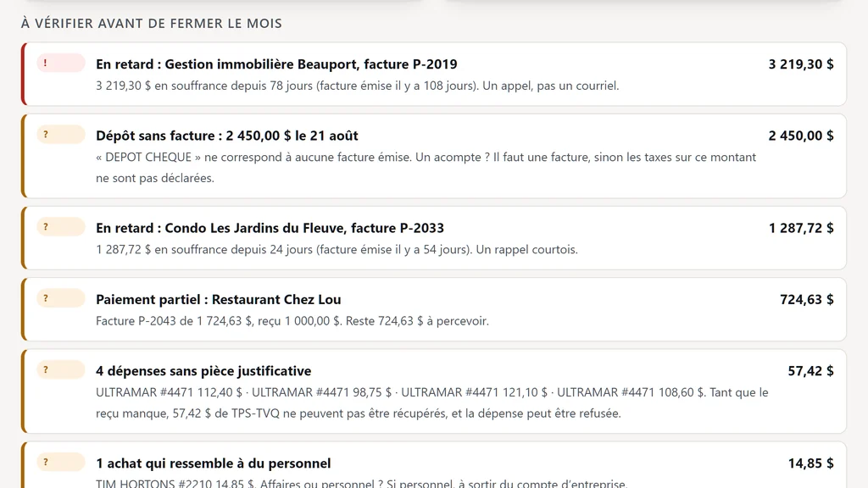Click the red exclamation badge on Gestion immobilière Beauport

click(61, 63)
